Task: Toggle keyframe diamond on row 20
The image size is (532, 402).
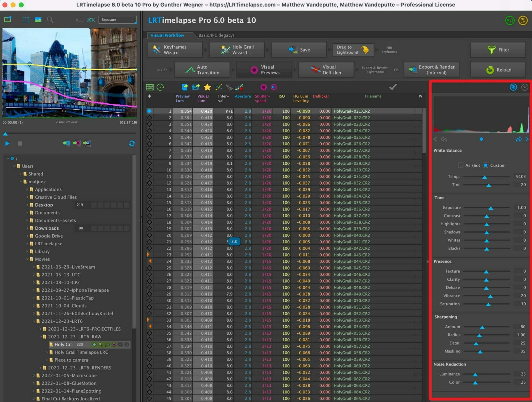Action: click(x=149, y=235)
